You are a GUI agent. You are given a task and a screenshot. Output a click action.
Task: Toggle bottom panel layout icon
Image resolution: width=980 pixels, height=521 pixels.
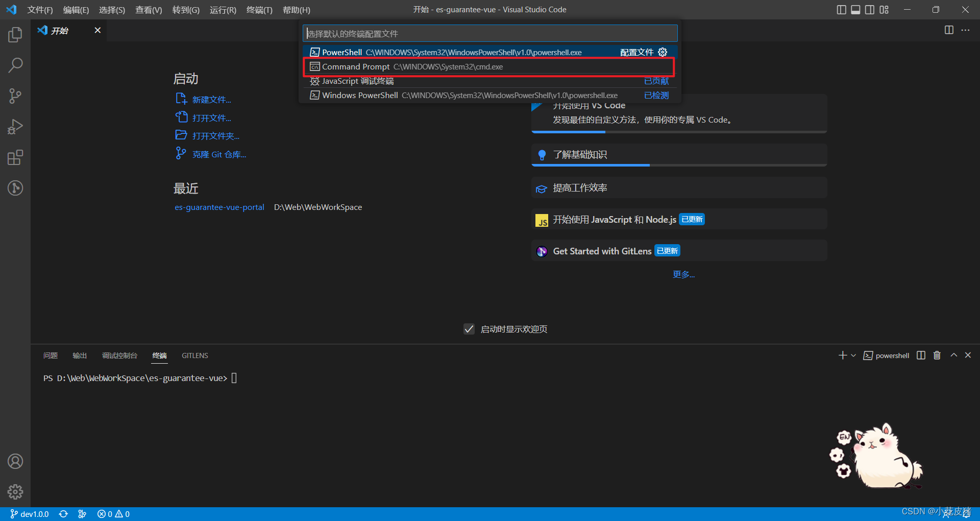(x=855, y=10)
